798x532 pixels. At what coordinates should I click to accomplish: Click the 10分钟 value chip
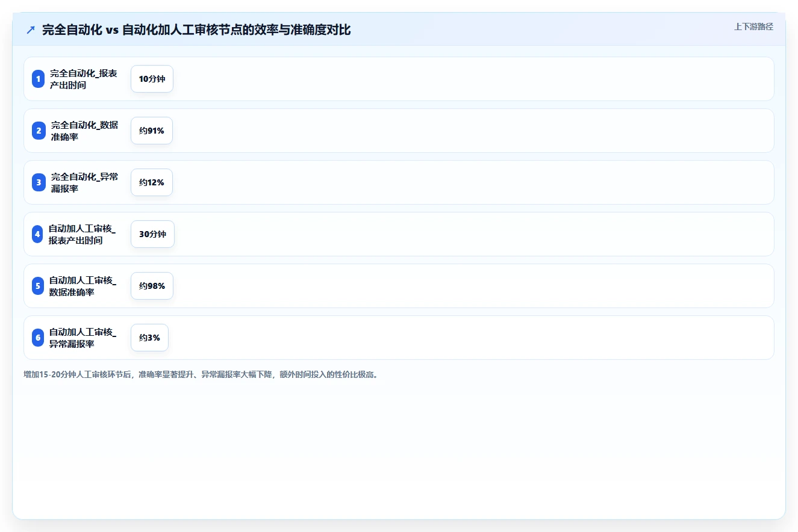point(152,79)
